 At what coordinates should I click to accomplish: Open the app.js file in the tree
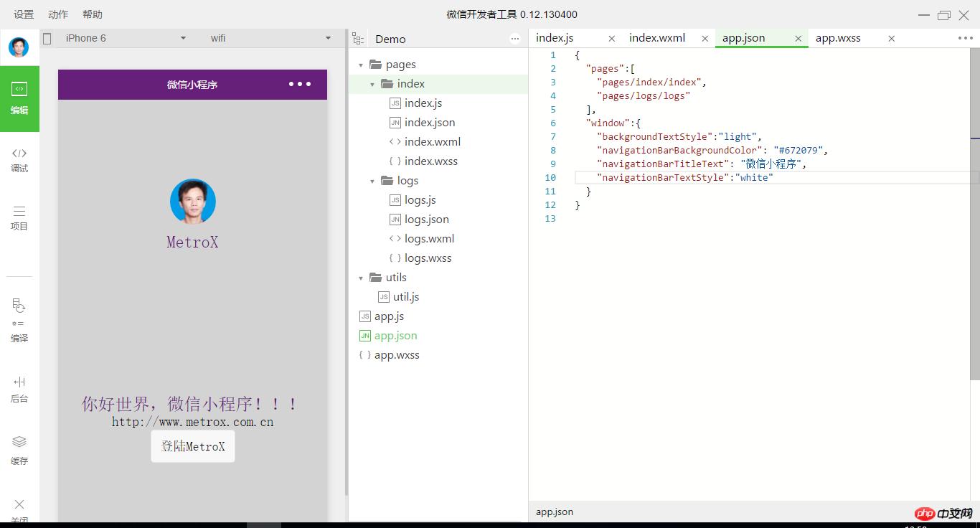coord(389,316)
